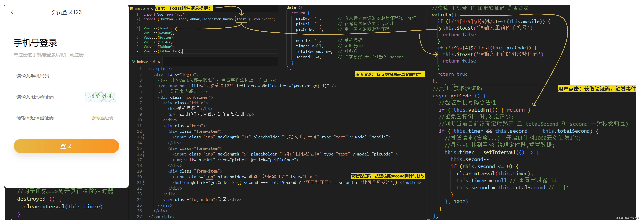Close the index.vue editor tab
The height and width of the screenshot is (224, 644).
[159, 62]
